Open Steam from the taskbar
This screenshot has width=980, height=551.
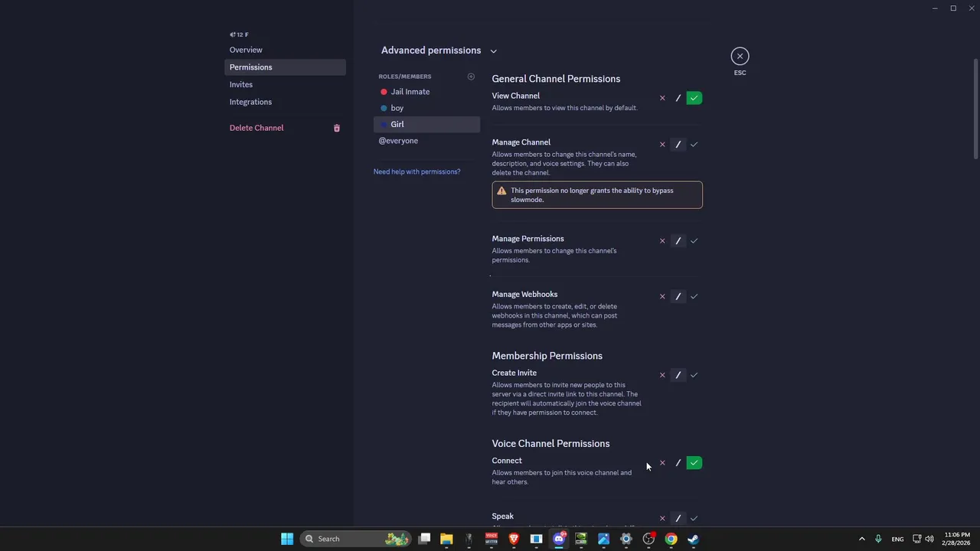click(693, 539)
